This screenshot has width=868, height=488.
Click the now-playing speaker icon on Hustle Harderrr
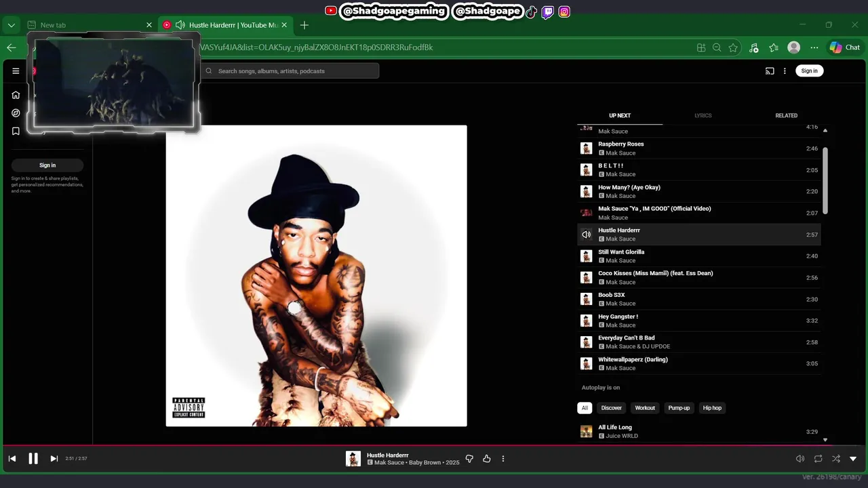[587, 235]
